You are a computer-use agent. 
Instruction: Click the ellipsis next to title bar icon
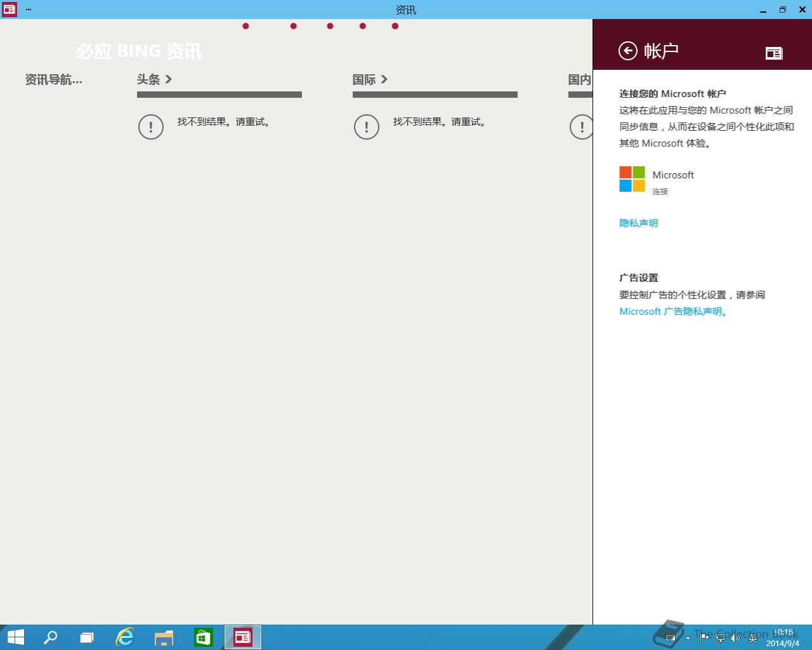[29, 10]
